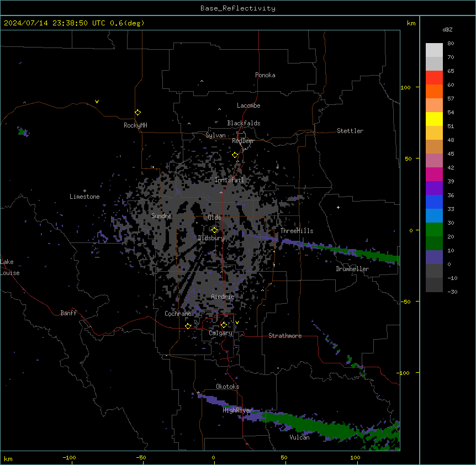Click the Innisfail city label
Screen dimensions: 476x465
click(229, 180)
